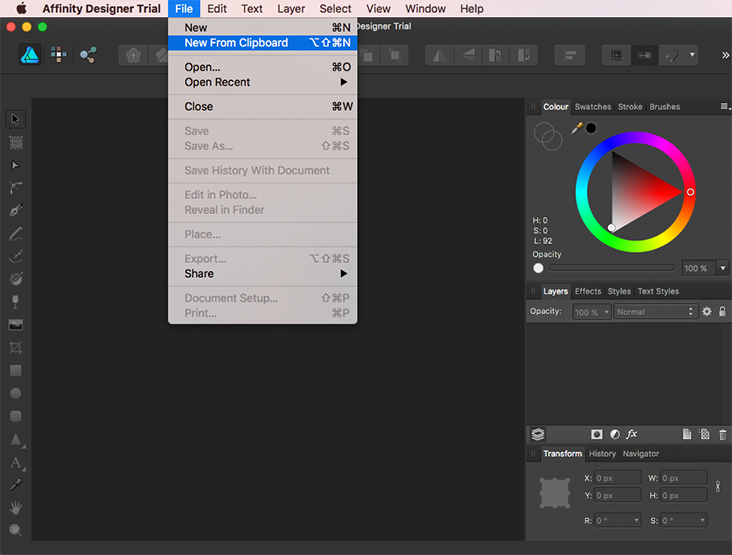Select the Pencil tool
The height and width of the screenshot is (555, 732).
[16, 233]
